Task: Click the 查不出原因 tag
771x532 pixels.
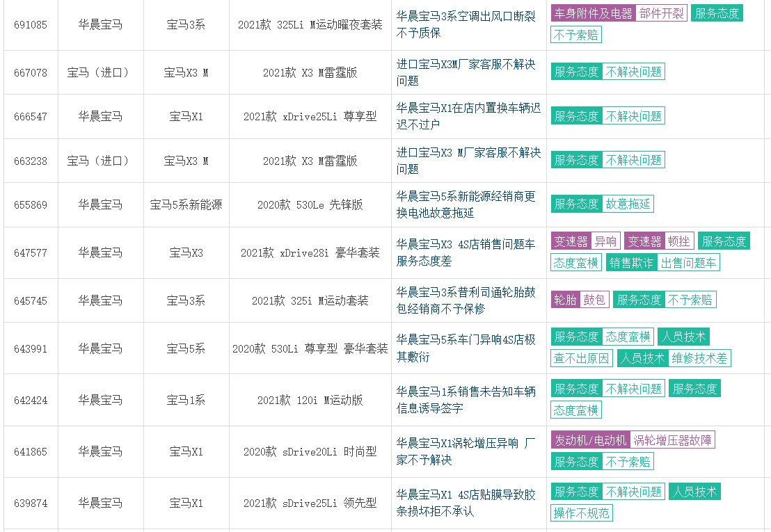Action: [581, 358]
